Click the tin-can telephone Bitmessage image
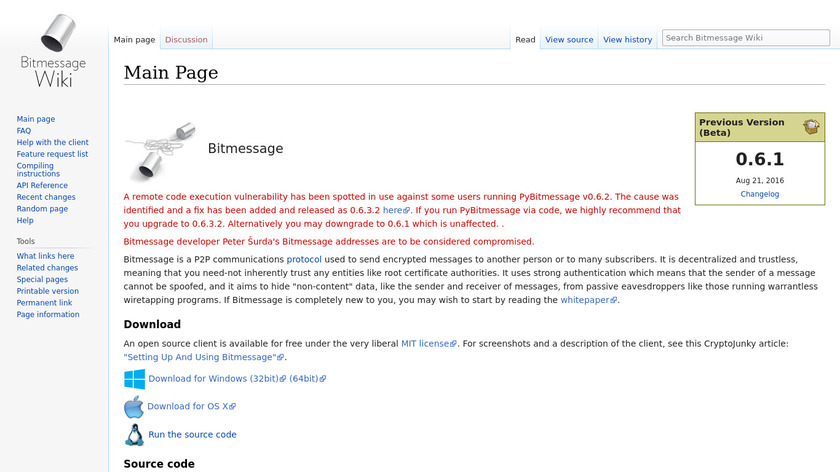Screen dimensions: 840x472 pyautogui.click(x=161, y=151)
